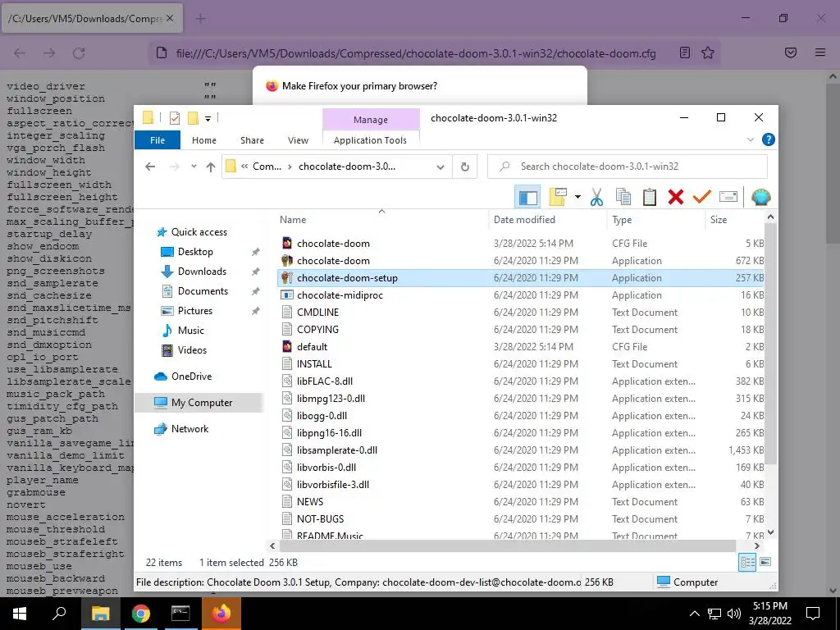
Task: Switch to Large icons view in status bar
Action: pos(765,563)
